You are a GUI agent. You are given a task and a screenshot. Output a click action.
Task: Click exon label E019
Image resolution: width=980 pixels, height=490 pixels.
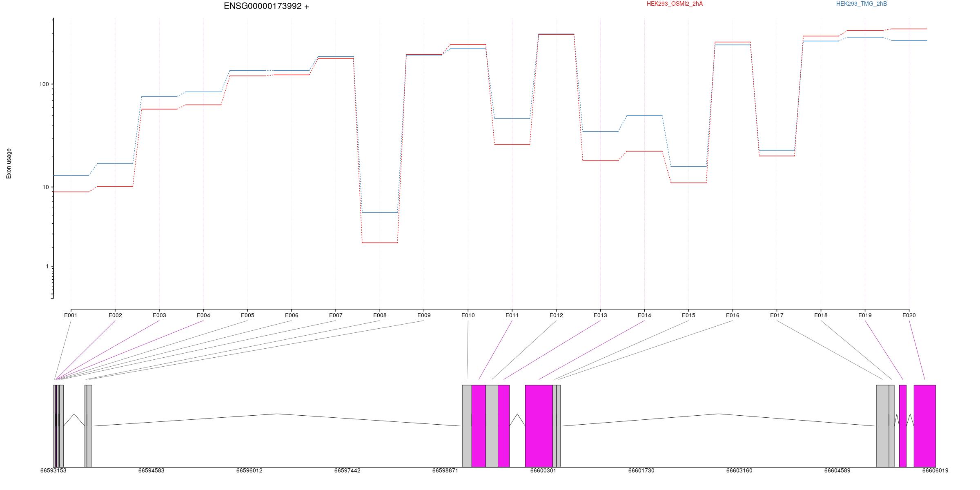(865, 315)
